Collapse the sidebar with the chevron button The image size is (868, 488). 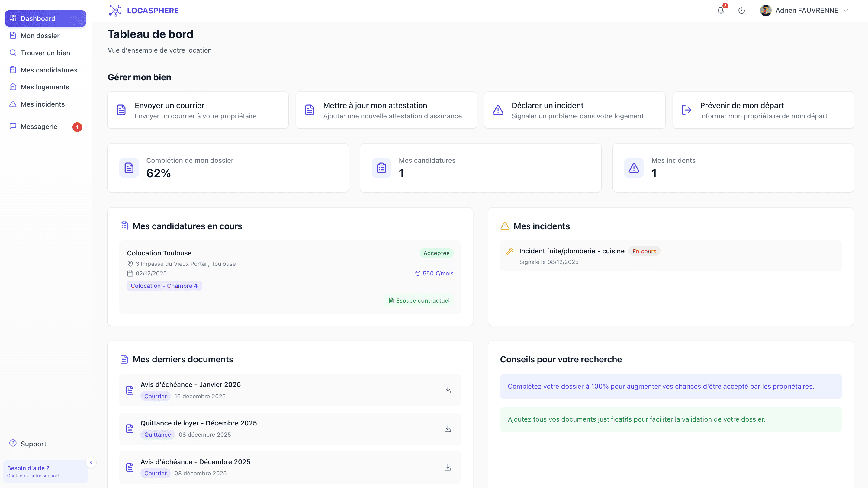[91, 462]
